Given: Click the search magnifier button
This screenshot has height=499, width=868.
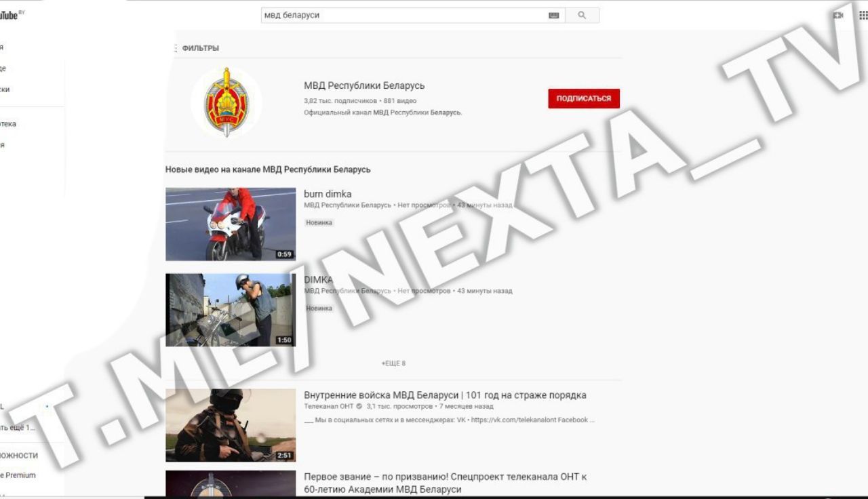Looking at the screenshot, I should pyautogui.click(x=582, y=15).
